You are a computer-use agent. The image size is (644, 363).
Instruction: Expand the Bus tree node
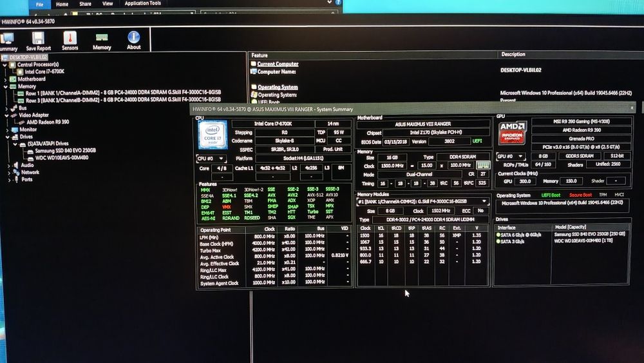(6, 108)
